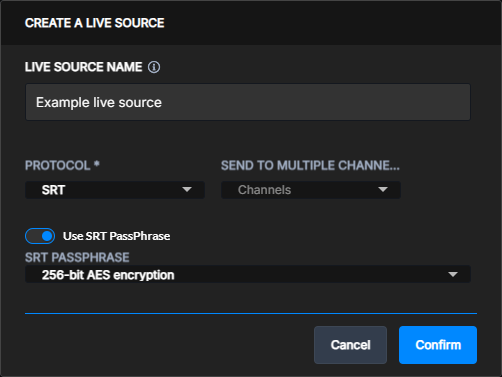The image size is (502, 377).
Task: Click the Confirm button
Action: [x=438, y=345]
